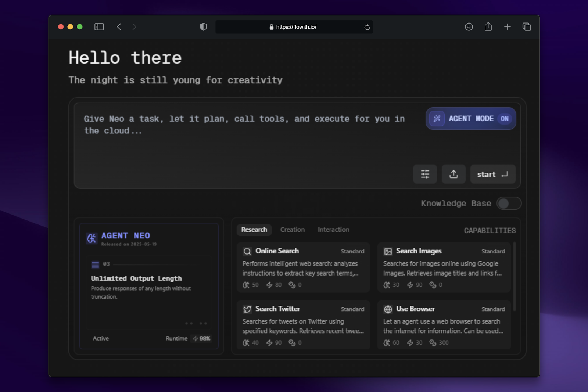Select the Research tab
This screenshot has width=588, height=392.
[x=254, y=230]
